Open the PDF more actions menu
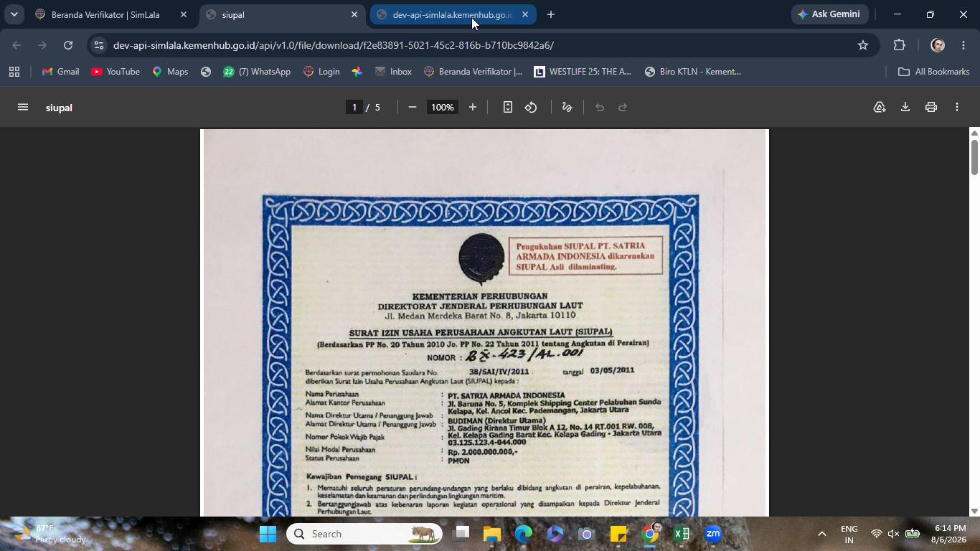980x551 pixels. tap(956, 107)
